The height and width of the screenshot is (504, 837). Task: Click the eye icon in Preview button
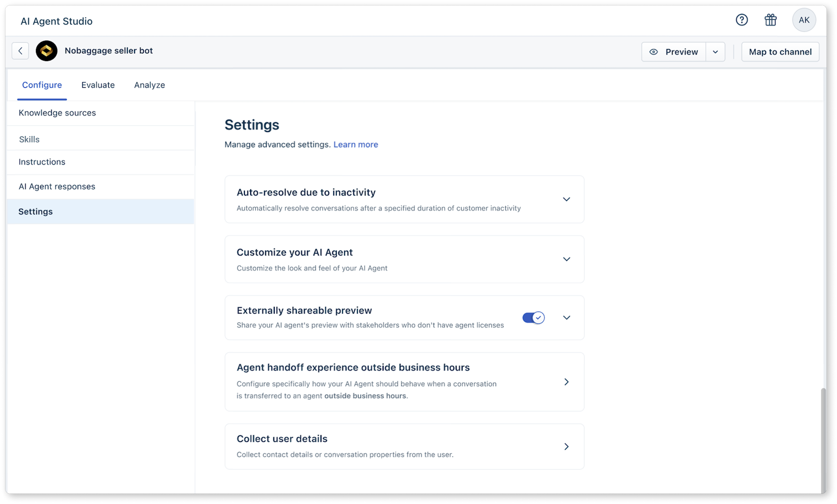pos(654,52)
